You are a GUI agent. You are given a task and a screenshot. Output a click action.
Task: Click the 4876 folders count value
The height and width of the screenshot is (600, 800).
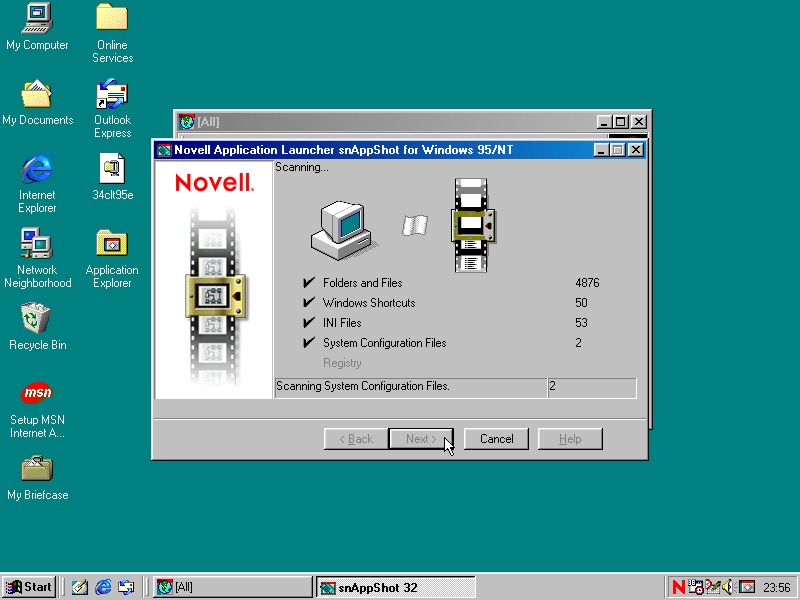coord(587,283)
